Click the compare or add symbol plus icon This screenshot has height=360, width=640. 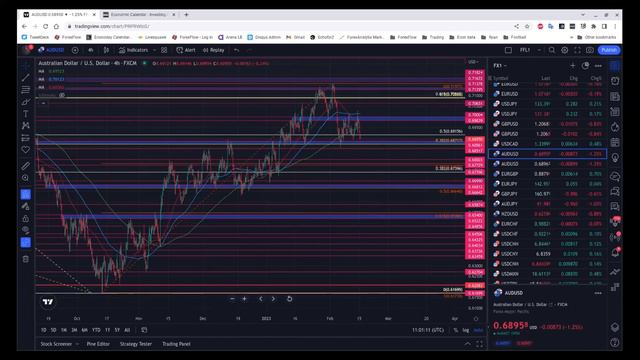[x=75, y=50]
